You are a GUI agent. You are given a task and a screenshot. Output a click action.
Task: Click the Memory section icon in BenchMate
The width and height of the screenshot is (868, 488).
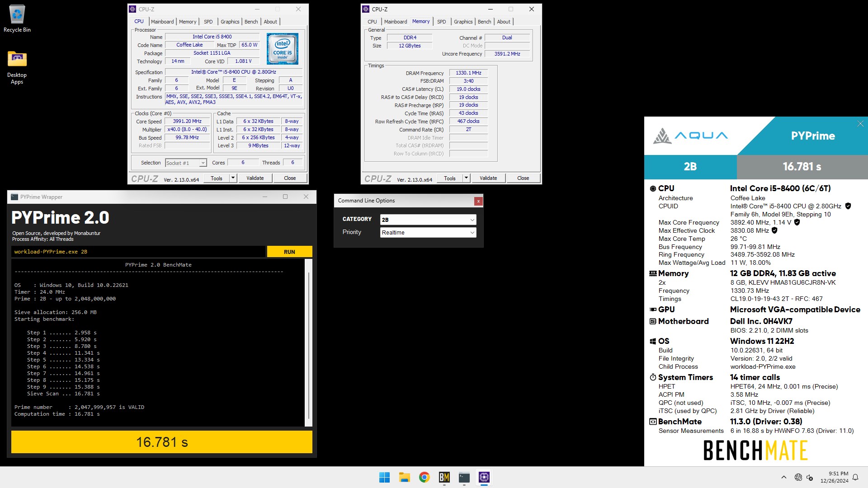(653, 273)
